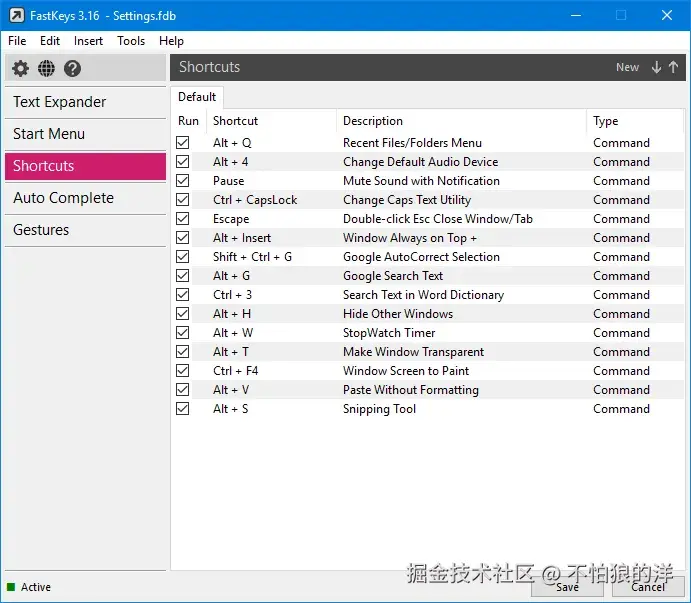This screenshot has height=603, width=691.
Task: Select Window Always on Top + entry
Action: pos(410,238)
